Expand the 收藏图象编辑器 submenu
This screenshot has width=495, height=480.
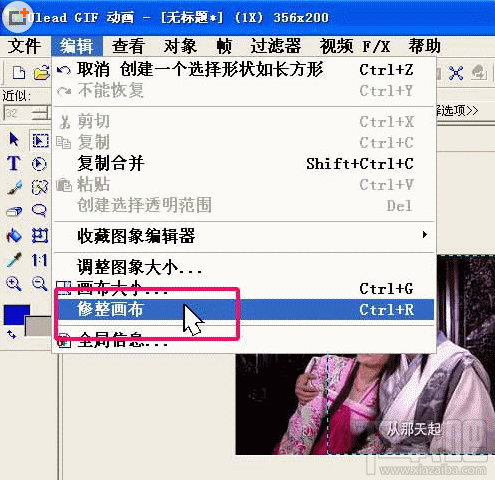[244, 236]
